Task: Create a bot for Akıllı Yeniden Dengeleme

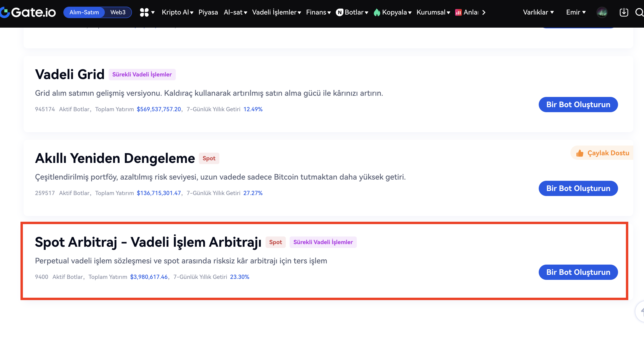Action: 578,188
